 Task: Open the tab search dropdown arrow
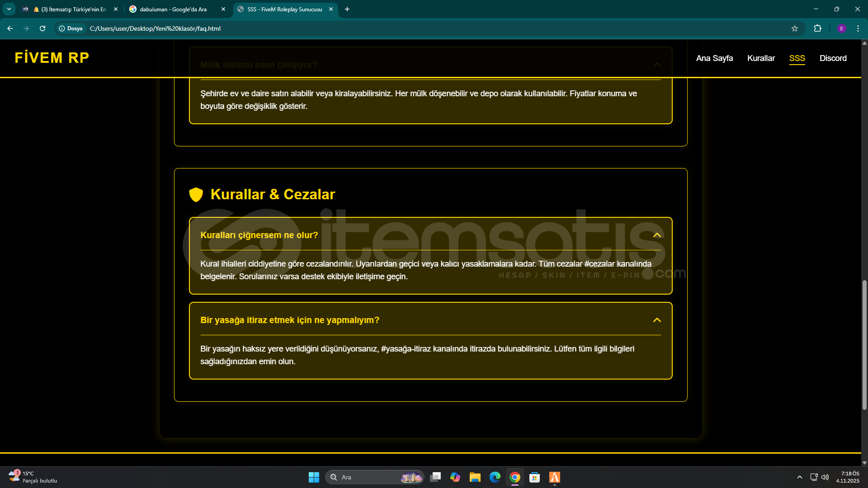click(9, 9)
